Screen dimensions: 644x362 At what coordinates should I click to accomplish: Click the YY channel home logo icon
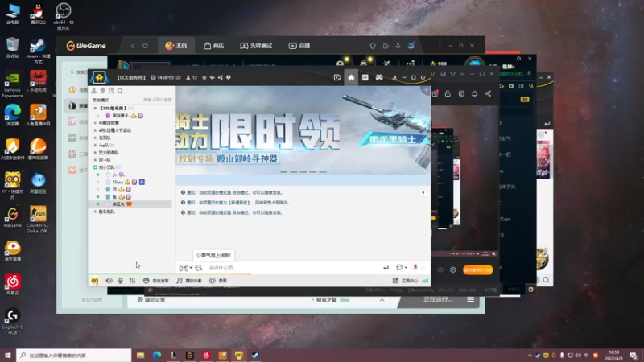pos(99,77)
